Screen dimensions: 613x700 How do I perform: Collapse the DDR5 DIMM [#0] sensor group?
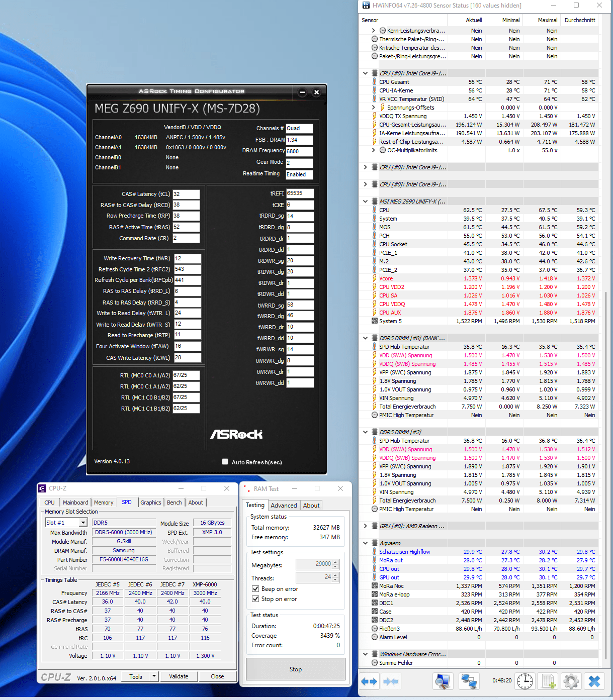tap(366, 338)
